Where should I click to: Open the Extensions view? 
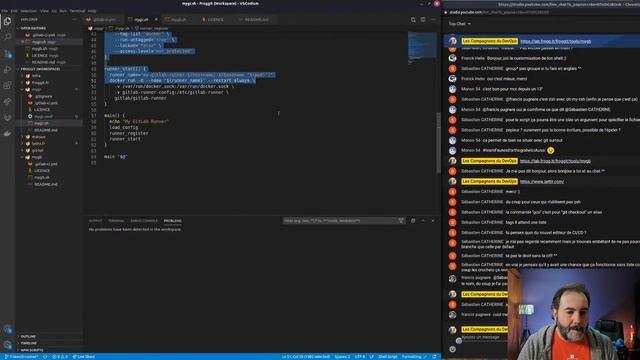[7, 85]
